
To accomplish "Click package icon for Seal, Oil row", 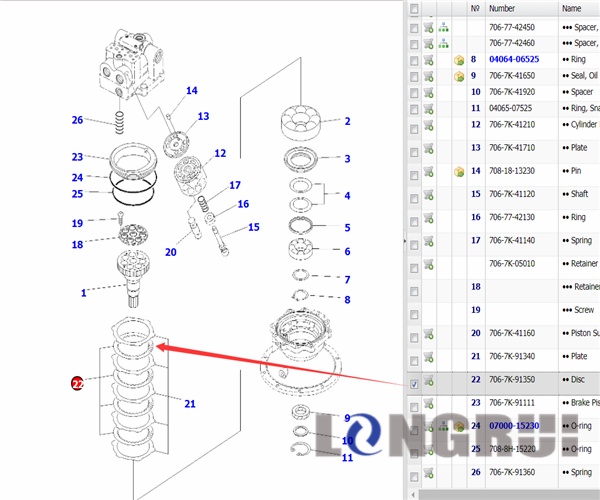I will click(x=459, y=76).
